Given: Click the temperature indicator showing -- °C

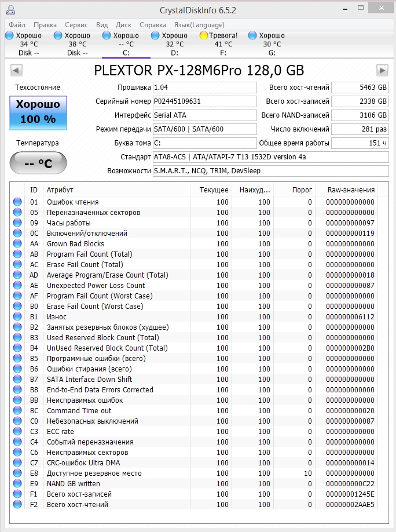Looking at the screenshot, I should pos(38,163).
